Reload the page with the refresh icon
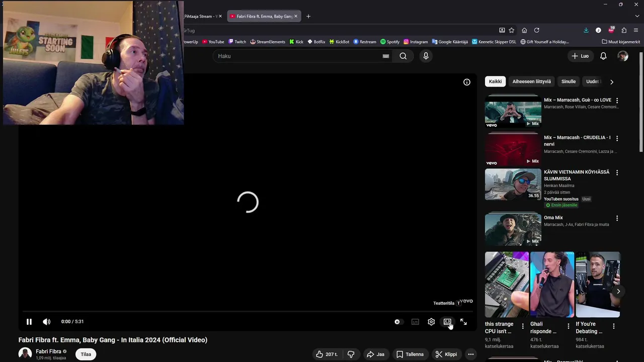644x362 pixels. [x=537, y=30]
